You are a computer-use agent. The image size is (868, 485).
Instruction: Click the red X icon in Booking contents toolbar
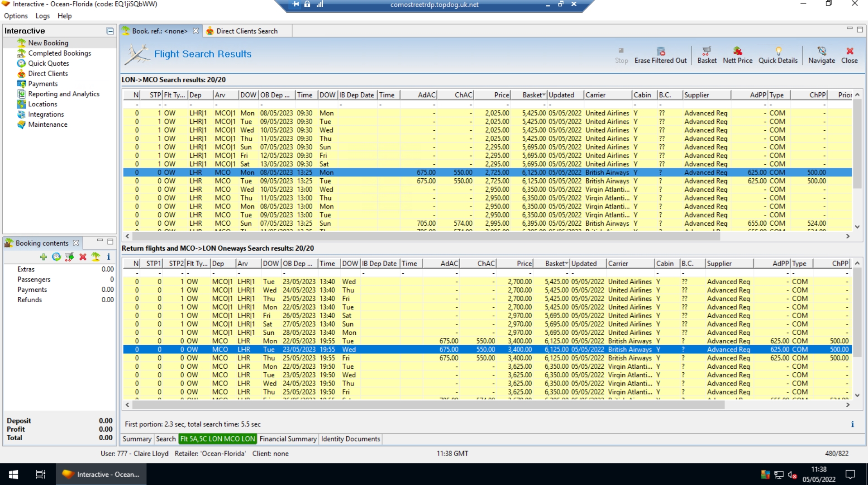coord(83,257)
